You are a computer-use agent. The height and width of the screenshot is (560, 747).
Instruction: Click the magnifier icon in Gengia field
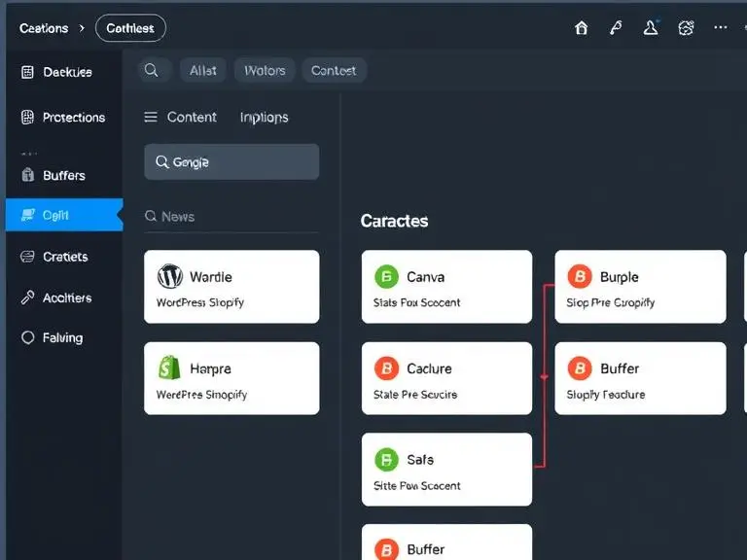[x=162, y=162]
